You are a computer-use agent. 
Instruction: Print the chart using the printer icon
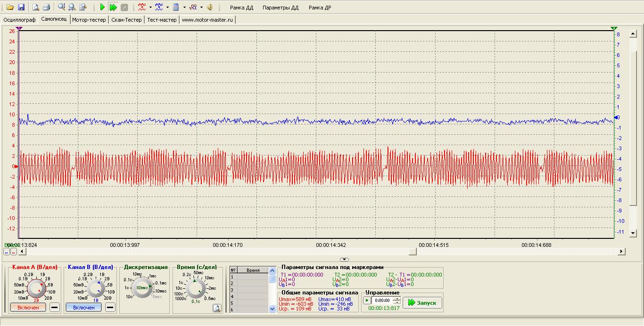click(x=46, y=8)
